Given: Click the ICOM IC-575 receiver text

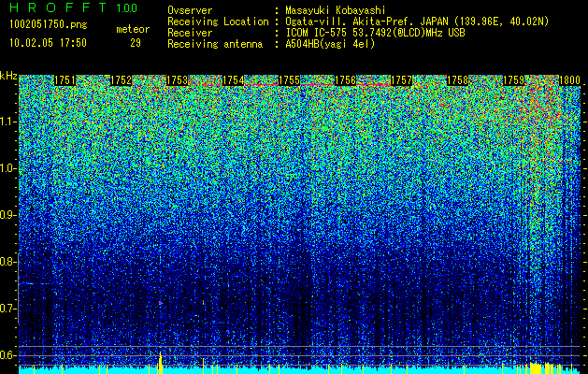Looking at the screenshot, I should pos(375,33).
